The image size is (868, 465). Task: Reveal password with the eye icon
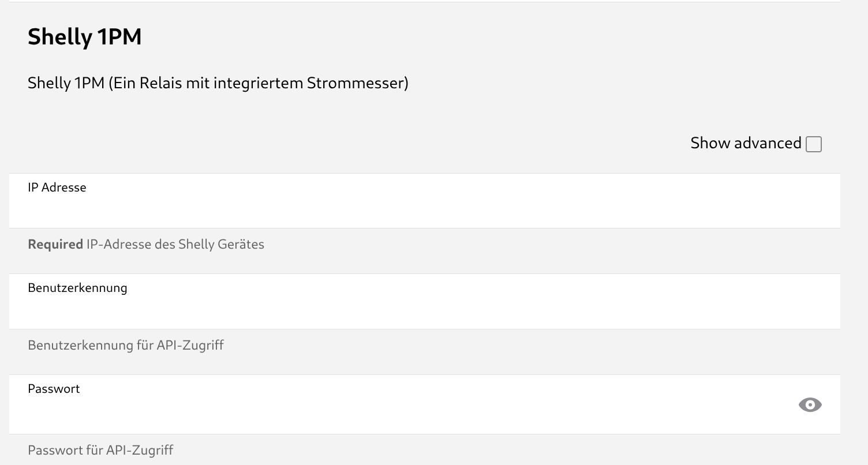(810, 405)
